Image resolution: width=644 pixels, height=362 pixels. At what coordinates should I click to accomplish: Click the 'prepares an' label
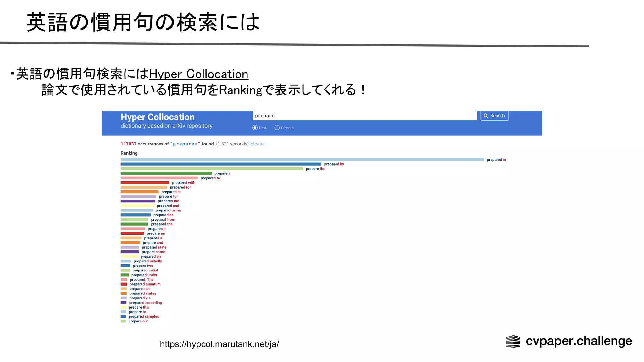pos(140,289)
